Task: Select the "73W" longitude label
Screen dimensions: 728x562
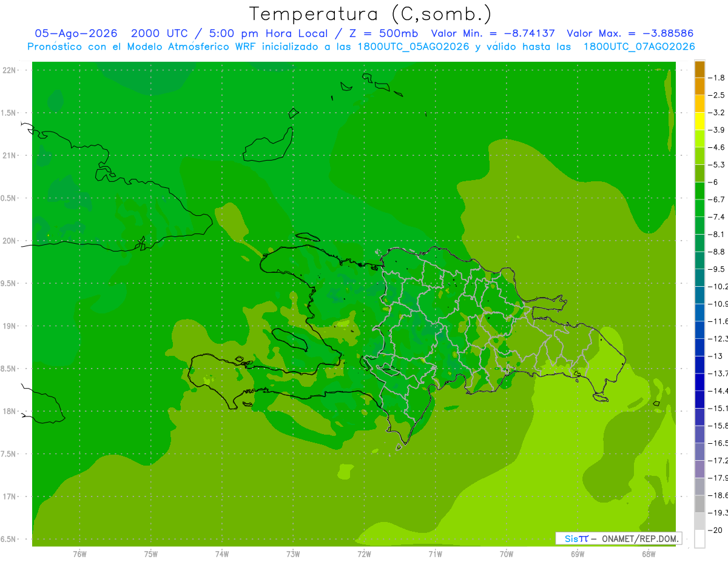Action: click(x=293, y=554)
